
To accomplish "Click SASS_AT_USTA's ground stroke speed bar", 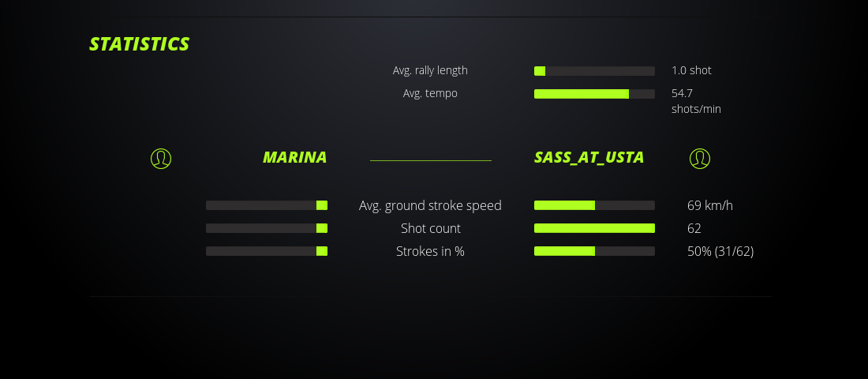I will click(594, 205).
